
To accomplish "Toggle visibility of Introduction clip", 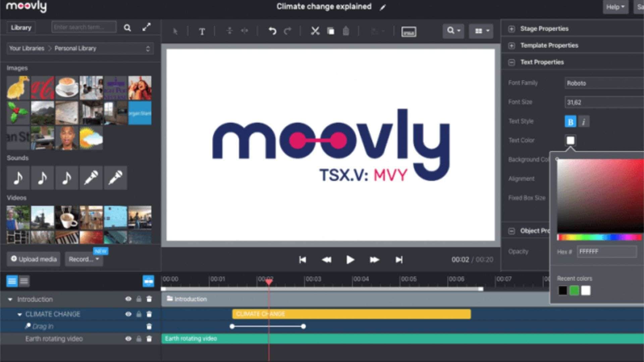I will (x=128, y=299).
